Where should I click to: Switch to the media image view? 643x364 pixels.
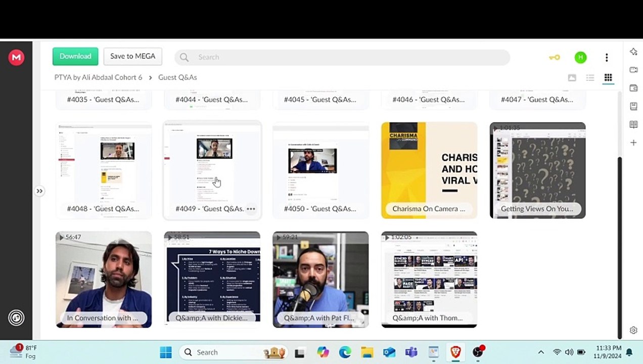coord(572,77)
